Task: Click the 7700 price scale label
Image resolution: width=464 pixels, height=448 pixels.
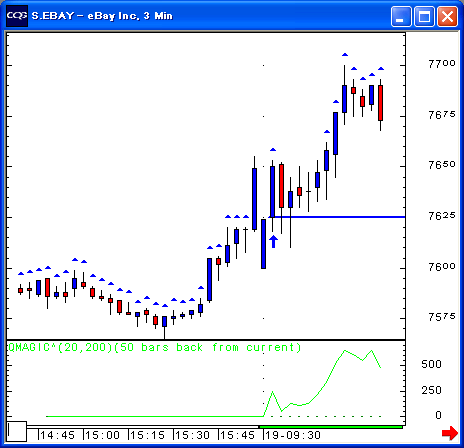Action: [x=442, y=63]
